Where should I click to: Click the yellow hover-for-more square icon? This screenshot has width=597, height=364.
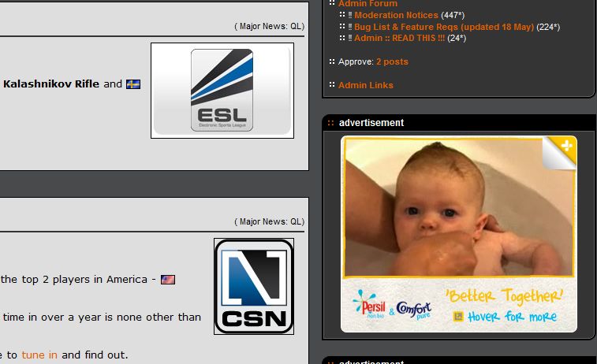point(458,317)
